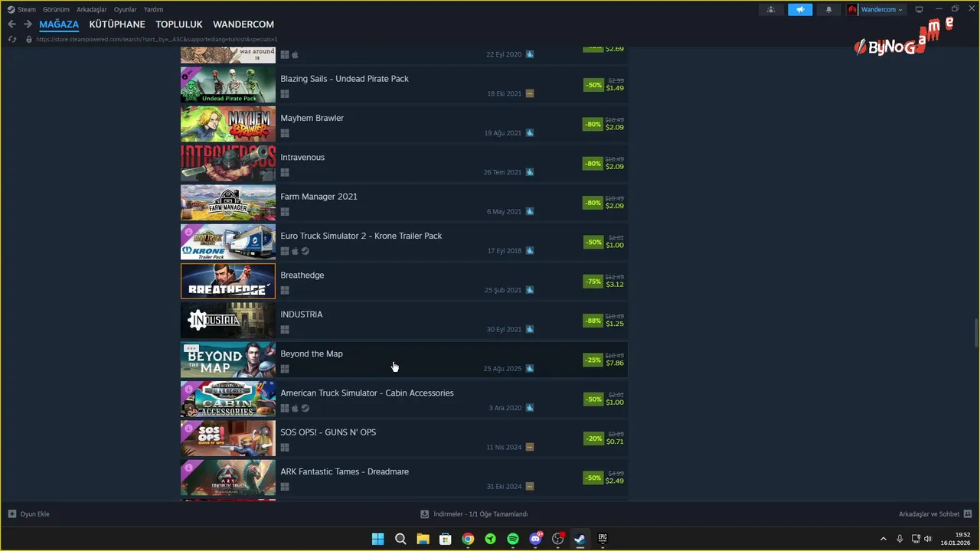This screenshot has width=980, height=551.
Task: Click the store page vertical scrollbar
Action: click(x=975, y=333)
